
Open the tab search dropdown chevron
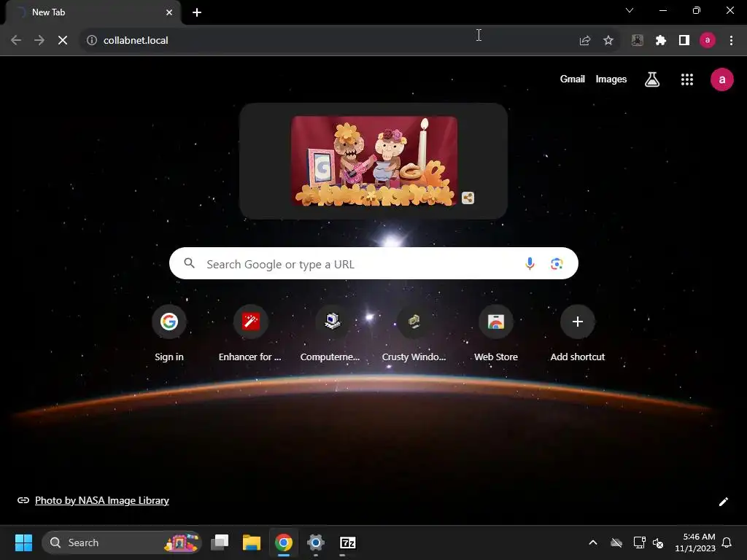(630, 10)
